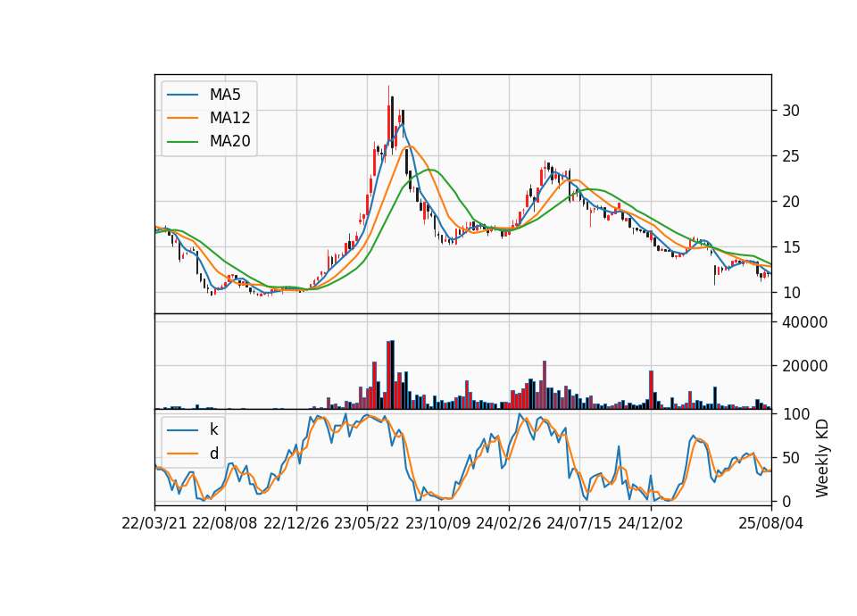Click the price axis value 25
The height and width of the screenshot is (616, 857).
pyautogui.click(x=791, y=156)
